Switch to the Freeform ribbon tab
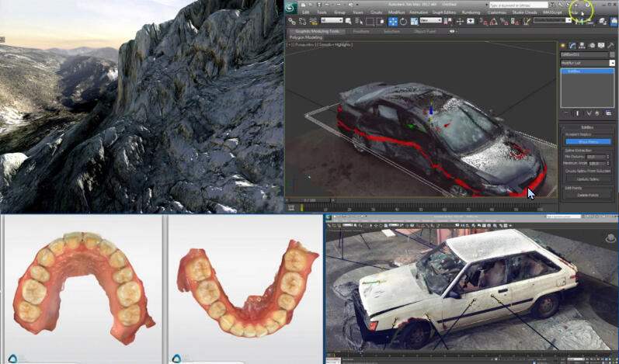 [360, 31]
